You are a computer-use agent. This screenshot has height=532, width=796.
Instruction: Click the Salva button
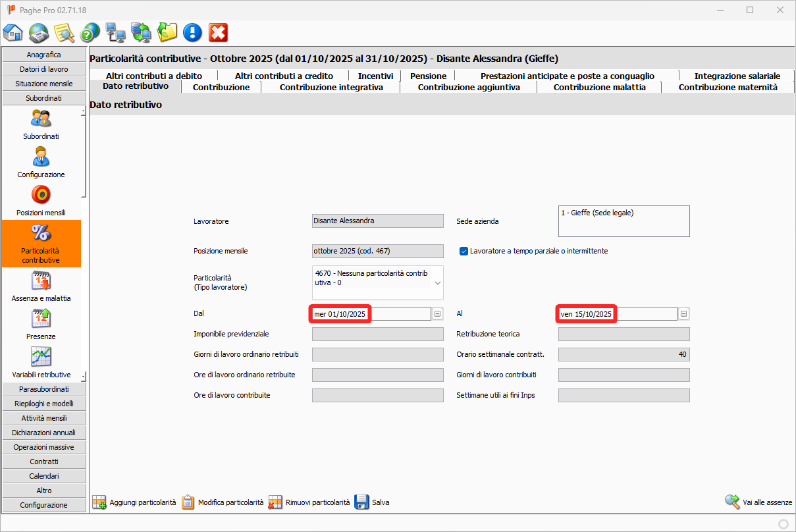coord(372,502)
